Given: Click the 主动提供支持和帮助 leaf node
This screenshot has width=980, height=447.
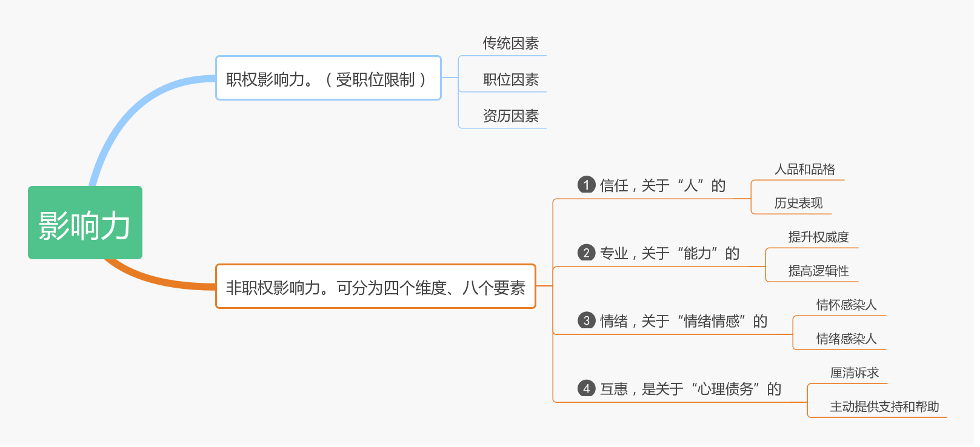Looking at the screenshot, I should [x=884, y=406].
